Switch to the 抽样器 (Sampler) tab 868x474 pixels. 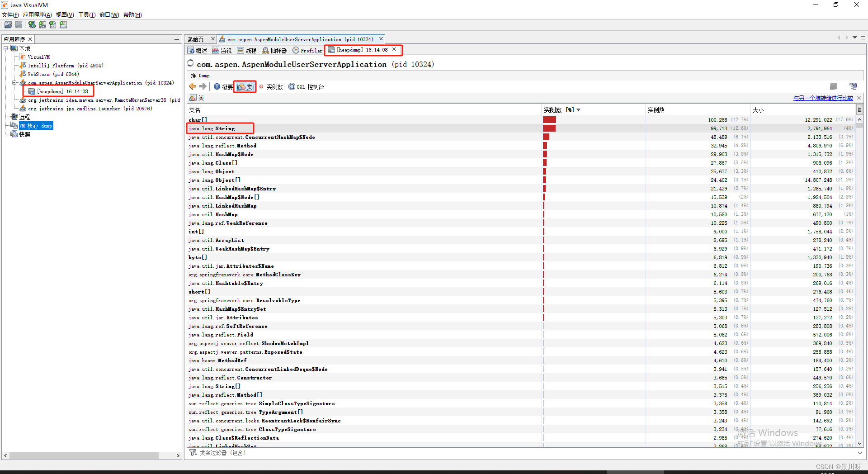click(274, 50)
